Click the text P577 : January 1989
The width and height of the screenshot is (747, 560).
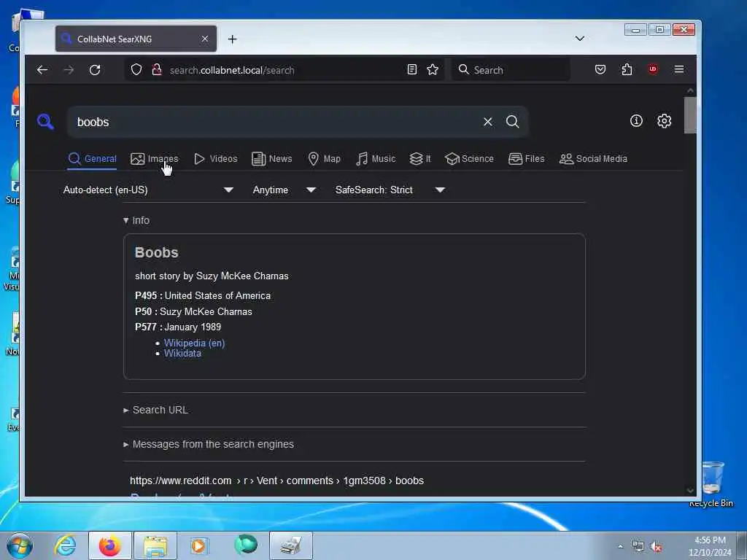click(x=178, y=327)
